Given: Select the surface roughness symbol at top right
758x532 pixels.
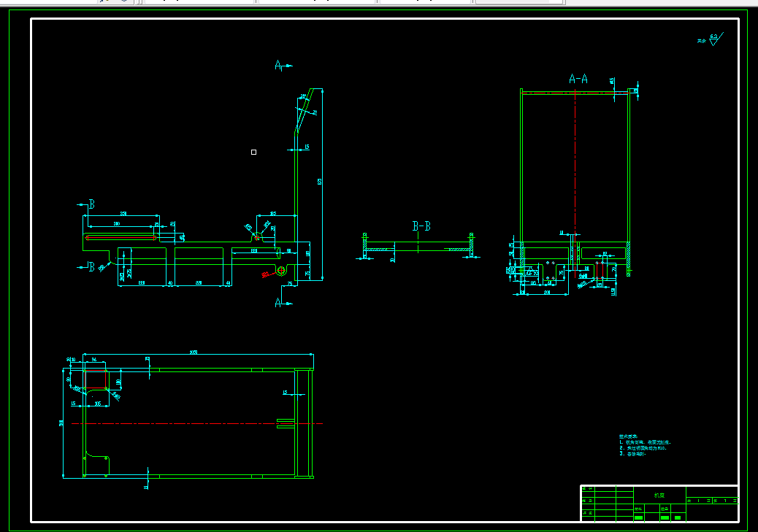Looking at the screenshot, I should pyautogui.click(x=716, y=39).
